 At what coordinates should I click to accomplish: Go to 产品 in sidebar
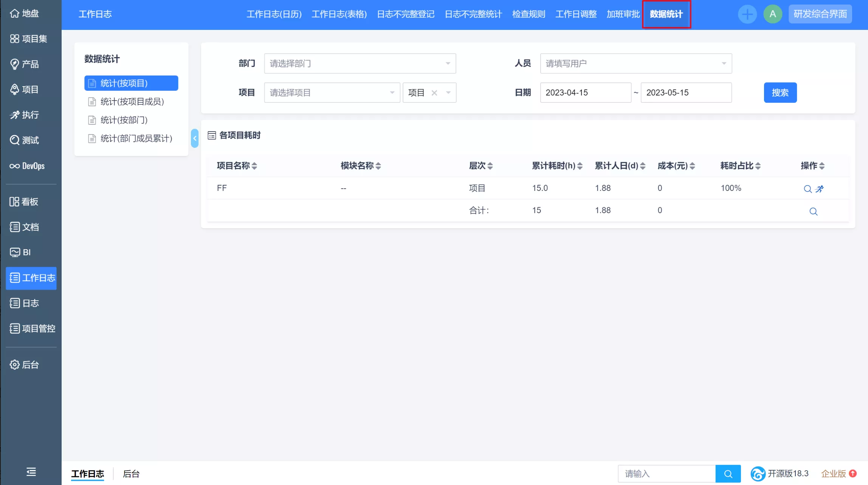25,64
